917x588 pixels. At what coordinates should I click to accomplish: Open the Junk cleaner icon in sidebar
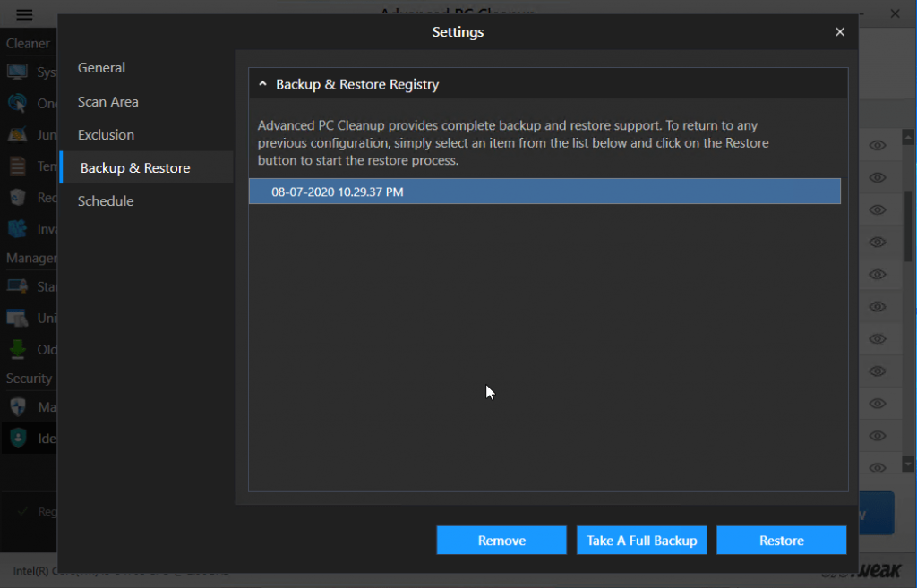point(17,135)
